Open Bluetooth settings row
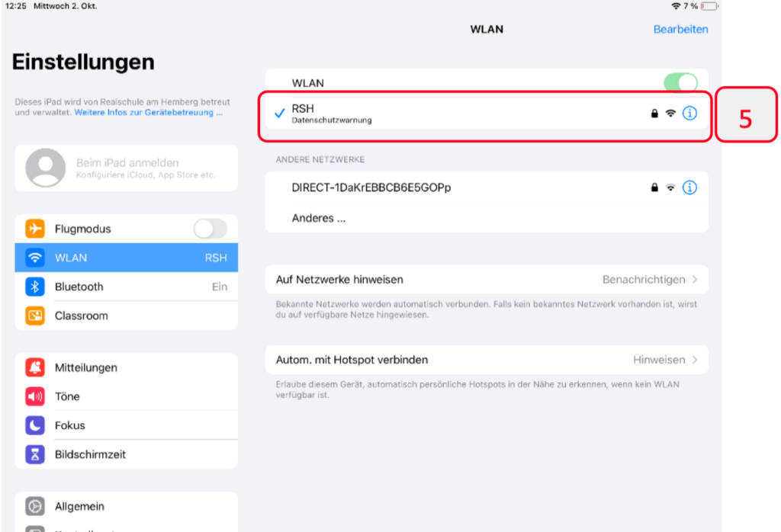Viewport: 781px width, 532px height. point(126,287)
